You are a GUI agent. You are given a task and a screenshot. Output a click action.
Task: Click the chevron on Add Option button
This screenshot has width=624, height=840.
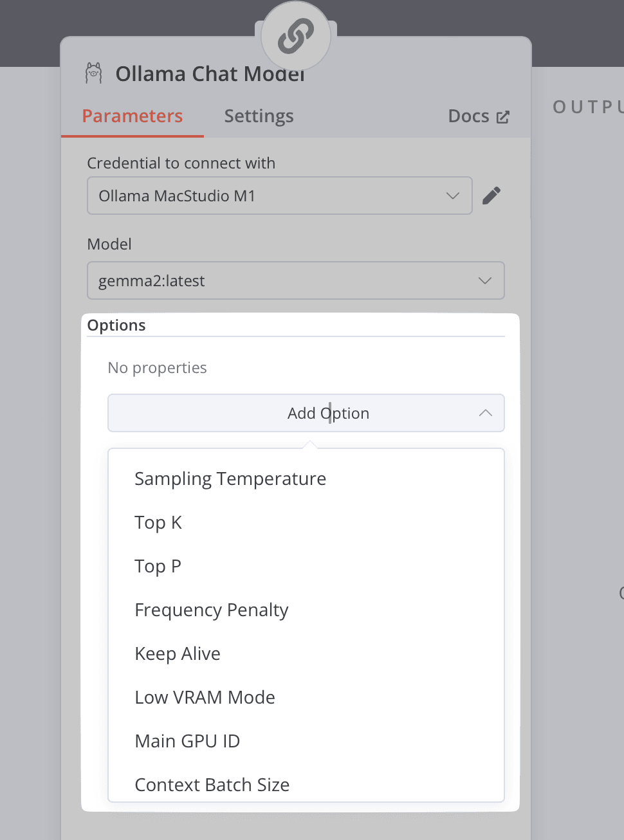[x=486, y=413]
